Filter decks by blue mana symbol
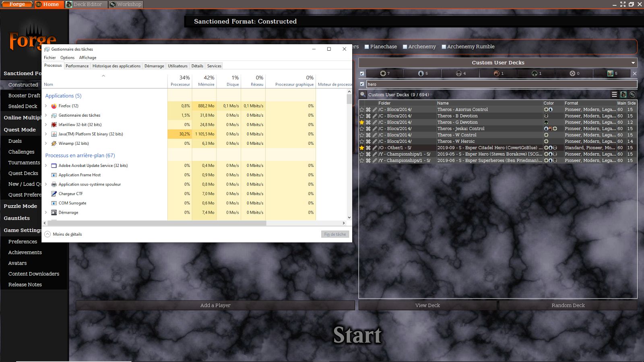The width and height of the screenshot is (644, 362). [x=423, y=73]
